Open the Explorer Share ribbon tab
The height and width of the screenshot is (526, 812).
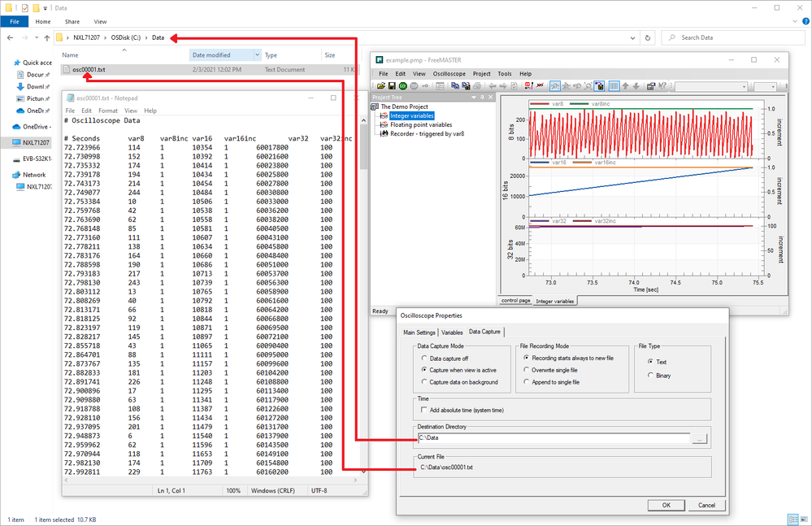tap(72, 22)
